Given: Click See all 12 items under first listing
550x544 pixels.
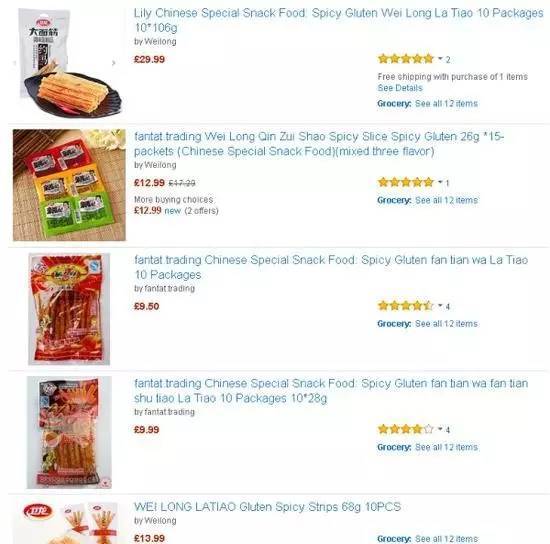Looking at the screenshot, I should (446, 104).
